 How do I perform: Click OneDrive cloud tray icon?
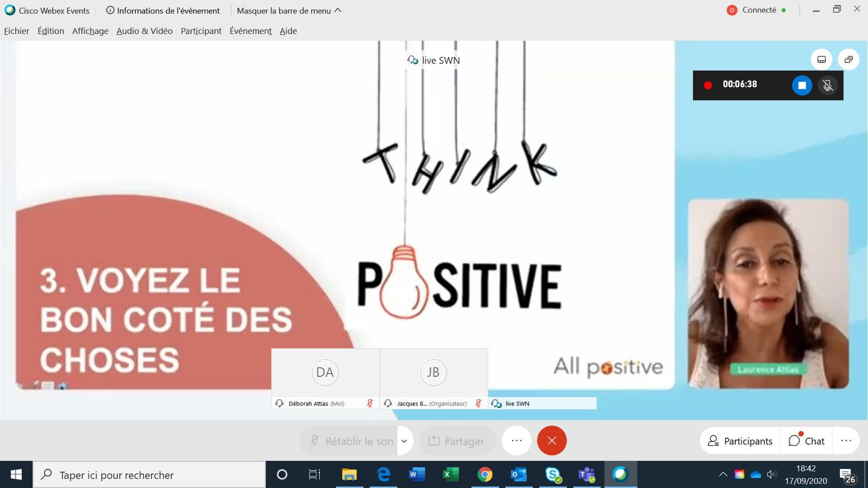click(756, 474)
